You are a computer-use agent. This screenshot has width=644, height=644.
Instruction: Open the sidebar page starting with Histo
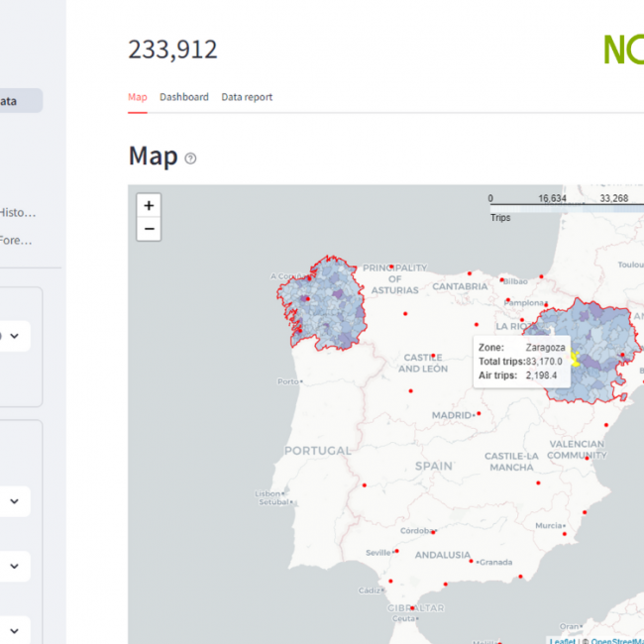tap(18, 212)
